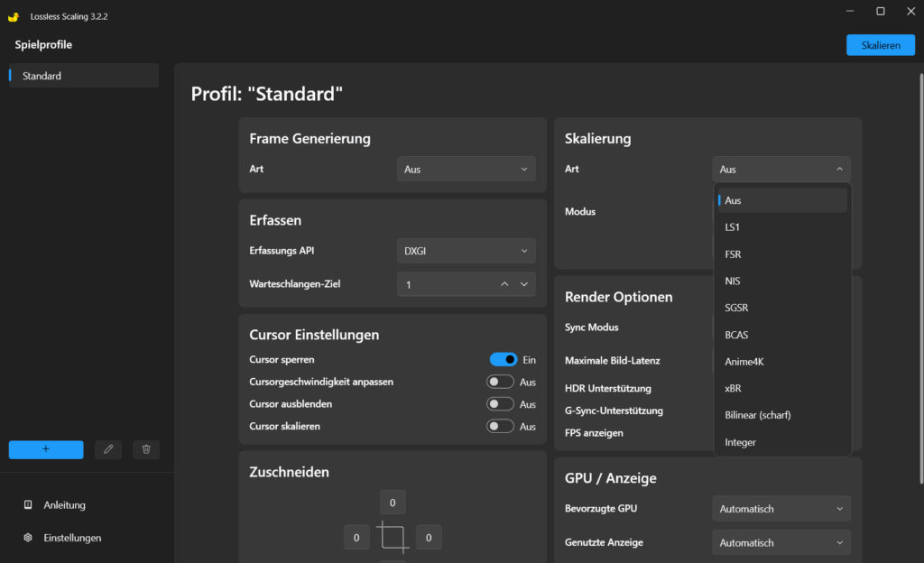This screenshot has height=563, width=924.
Task: Increase Warteschlangen-Ziel with up arrow
Action: point(504,284)
